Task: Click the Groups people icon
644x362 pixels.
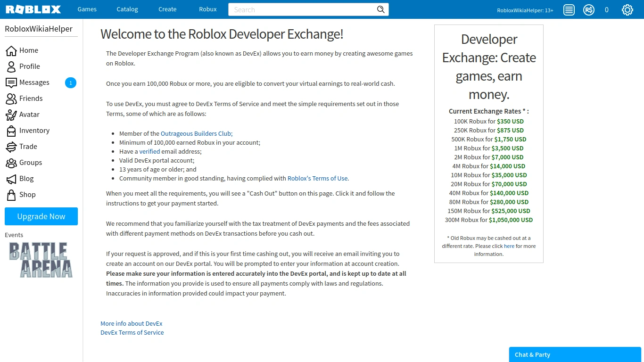Action: (11, 163)
